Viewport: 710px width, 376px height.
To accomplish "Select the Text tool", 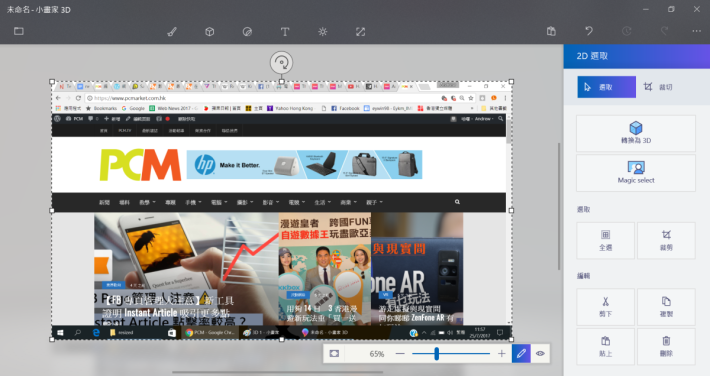I will coord(285,32).
